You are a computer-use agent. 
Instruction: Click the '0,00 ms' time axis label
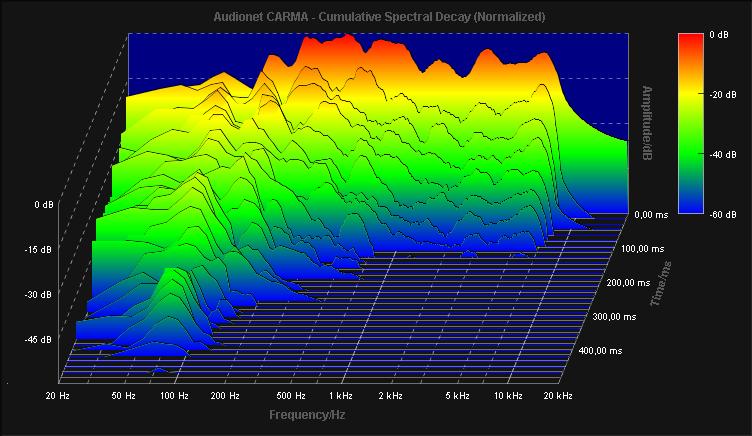point(651,215)
